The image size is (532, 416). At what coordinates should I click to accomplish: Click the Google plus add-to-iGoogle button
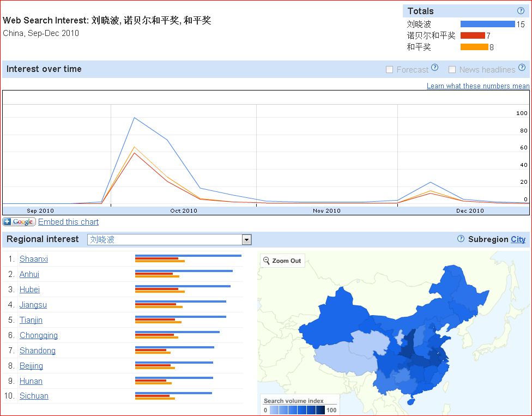click(19, 221)
